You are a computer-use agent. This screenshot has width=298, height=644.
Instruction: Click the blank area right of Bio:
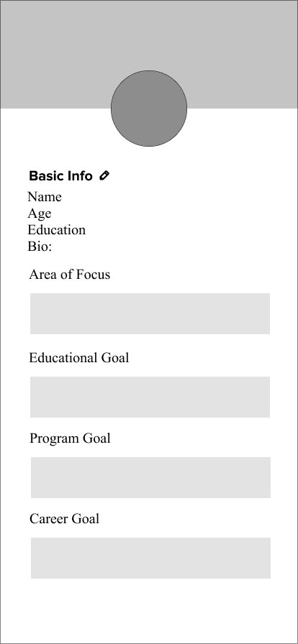(173, 247)
